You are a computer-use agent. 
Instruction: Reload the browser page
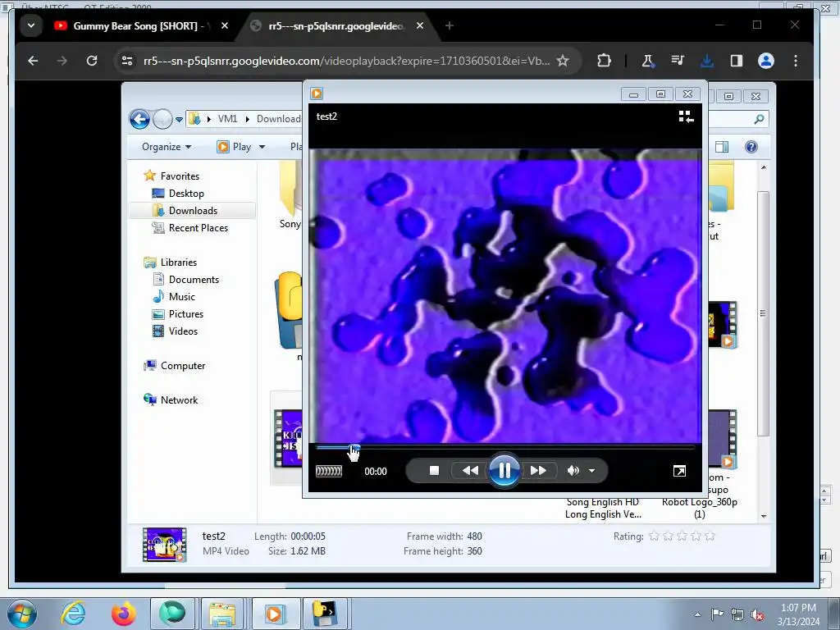click(x=92, y=61)
